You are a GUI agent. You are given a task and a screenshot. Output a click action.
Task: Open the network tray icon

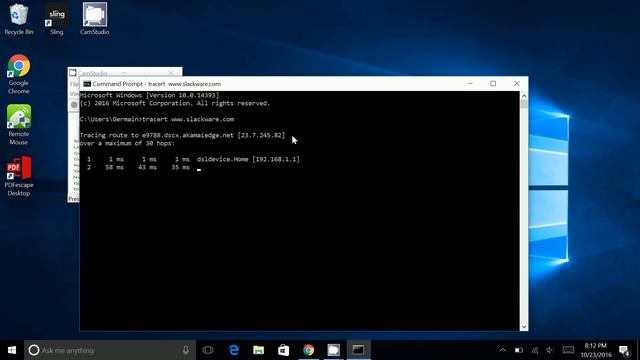point(535,350)
